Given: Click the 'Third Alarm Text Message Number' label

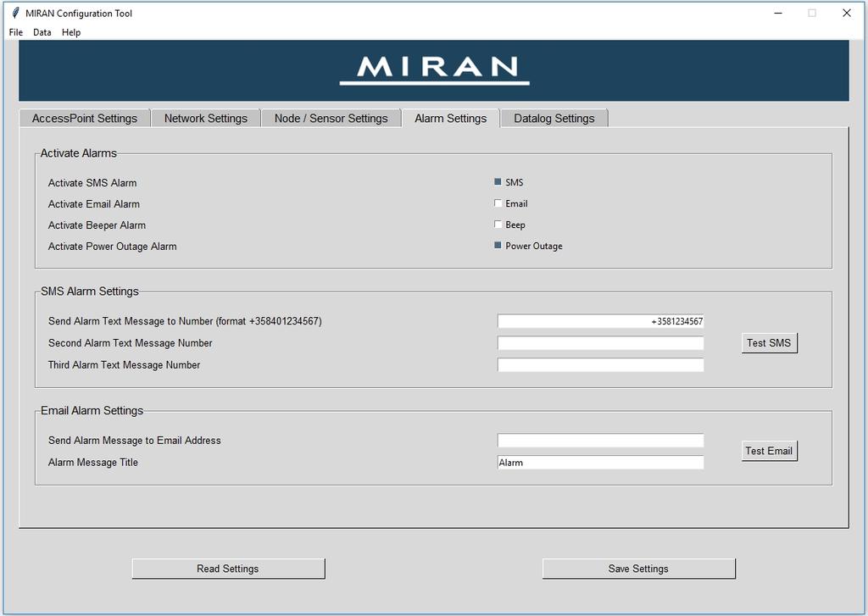Looking at the screenshot, I should point(124,364).
